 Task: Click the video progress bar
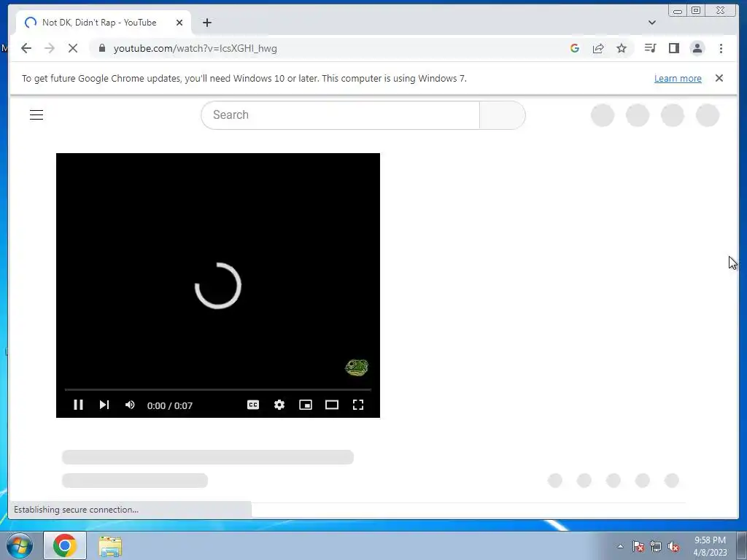tap(217, 389)
